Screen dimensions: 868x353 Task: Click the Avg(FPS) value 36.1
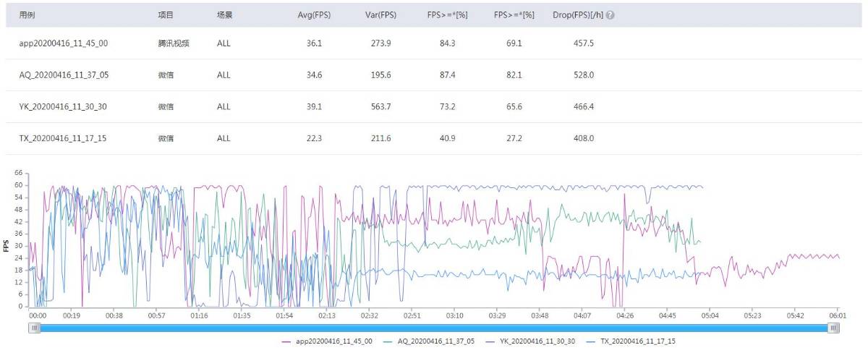(x=315, y=43)
